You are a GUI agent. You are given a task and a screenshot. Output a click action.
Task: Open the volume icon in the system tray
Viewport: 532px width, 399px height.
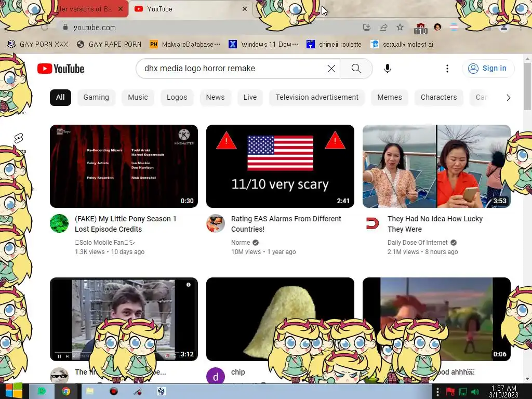point(475,392)
